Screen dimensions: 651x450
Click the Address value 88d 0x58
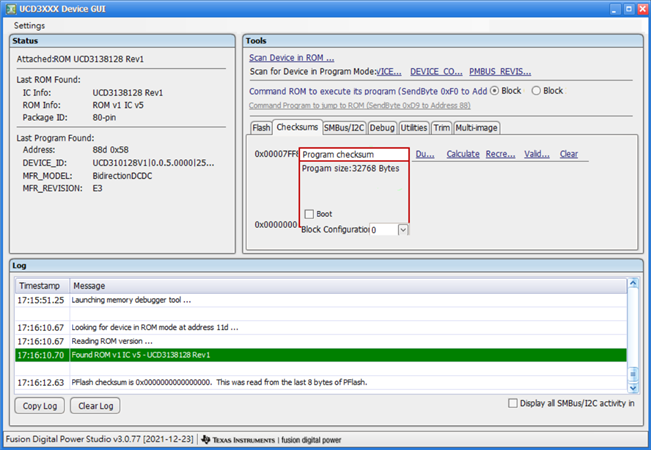click(110, 150)
